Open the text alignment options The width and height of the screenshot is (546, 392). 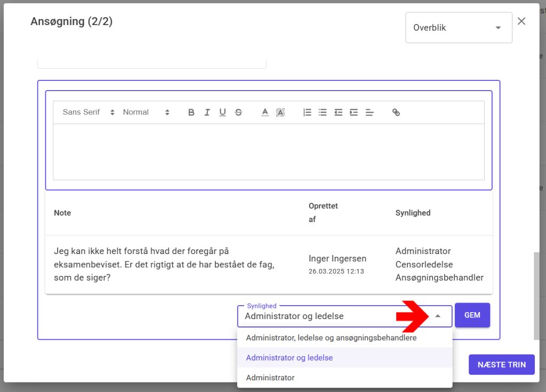click(x=370, y=112)
